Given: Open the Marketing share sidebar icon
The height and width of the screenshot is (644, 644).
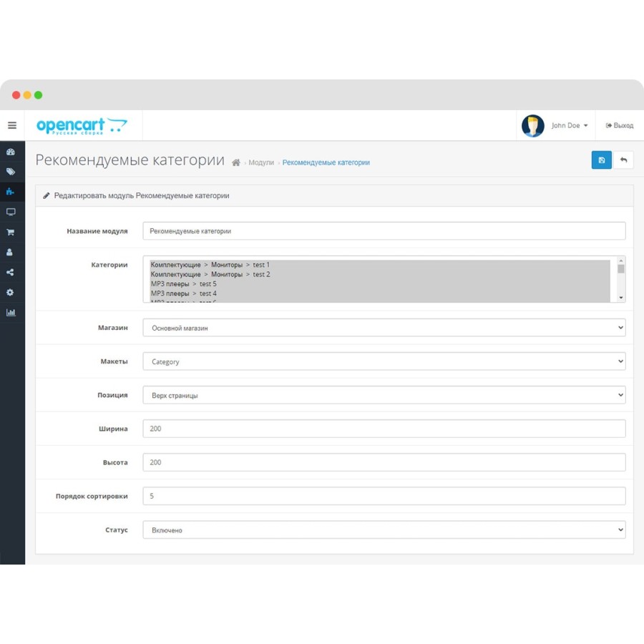Looking at the screenshot, I should coord(10,273).
